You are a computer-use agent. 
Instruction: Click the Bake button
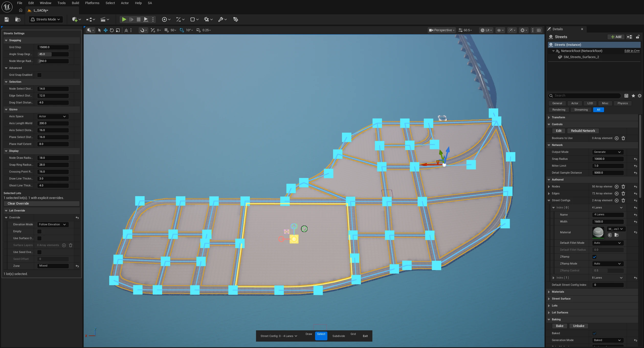click(x=560, y=326)
